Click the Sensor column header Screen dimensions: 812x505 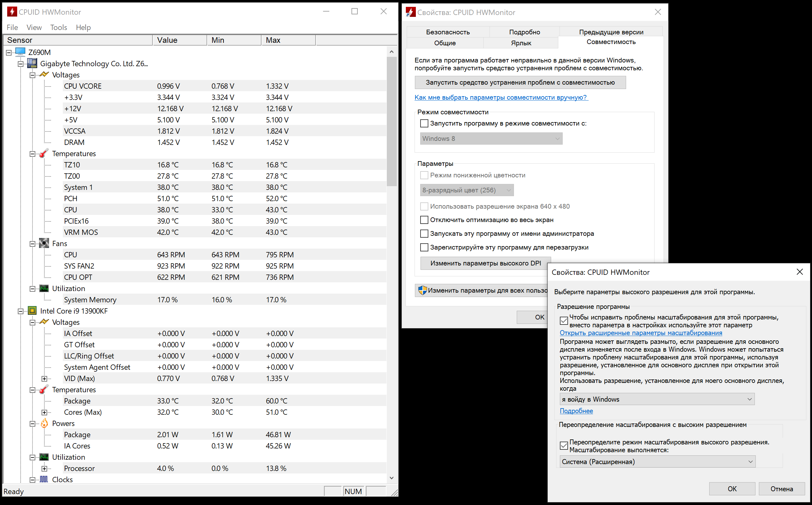78,40
